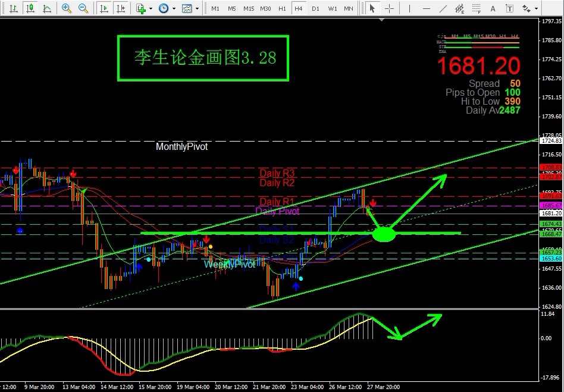Switch to line chart display
Viewport: 564px width, 392px height.
pos(46,8)
